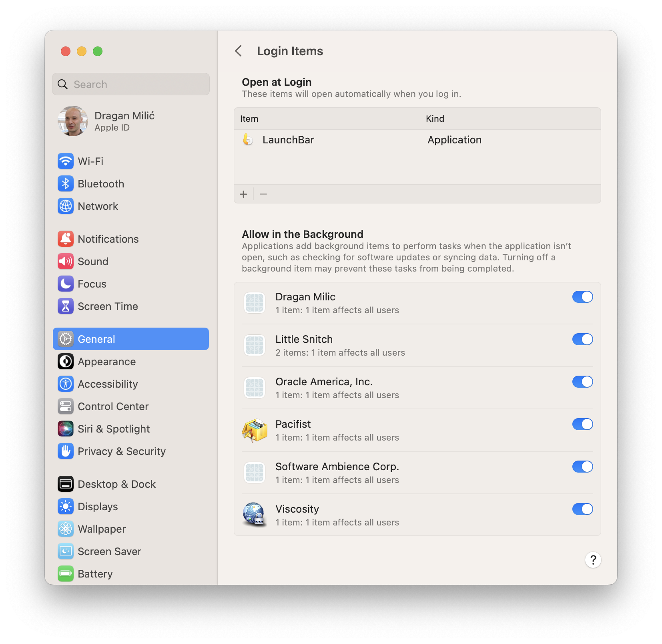Click the Kind column header
This screenshot has height=644, width=662.
click(x=435, y=119)
